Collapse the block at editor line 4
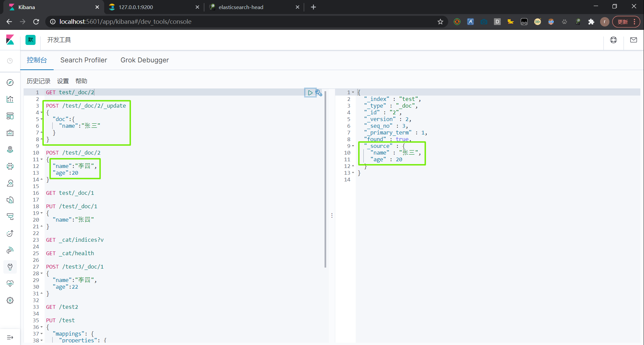 [42, 113]
